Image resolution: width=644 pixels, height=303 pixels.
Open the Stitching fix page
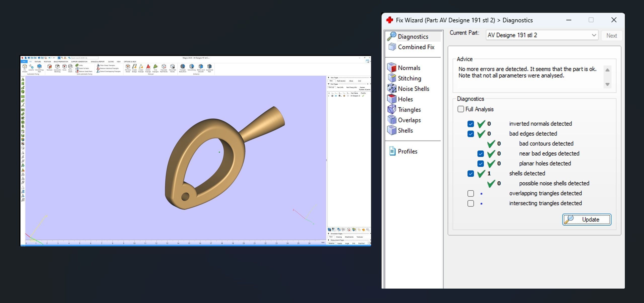pyautogui.click(x=409, y=78)
